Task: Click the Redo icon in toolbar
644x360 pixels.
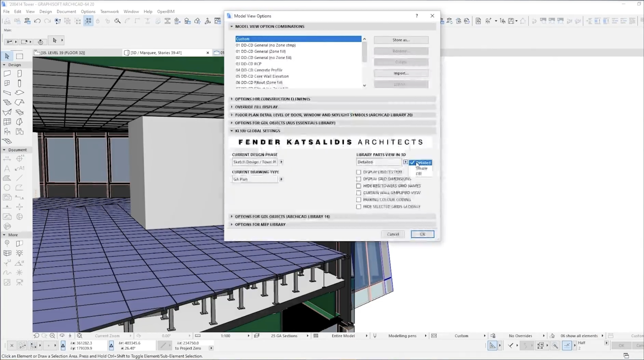Action: [x=47, y=21]
